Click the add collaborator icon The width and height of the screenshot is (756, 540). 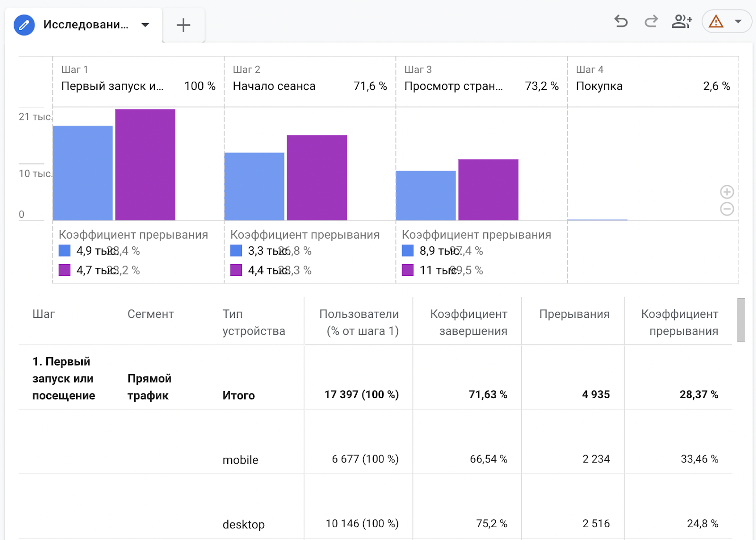(682, 22)
